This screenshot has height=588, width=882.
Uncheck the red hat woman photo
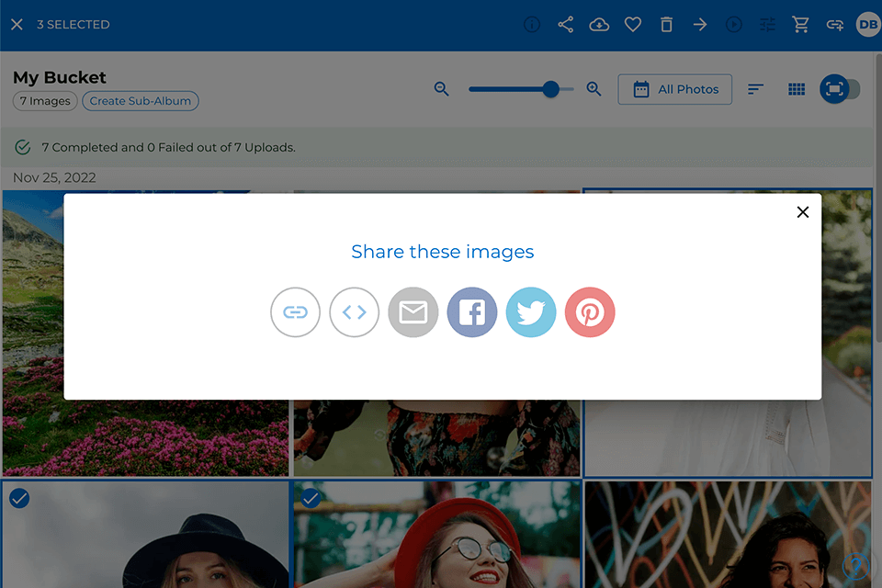click(x=311, y=499)
